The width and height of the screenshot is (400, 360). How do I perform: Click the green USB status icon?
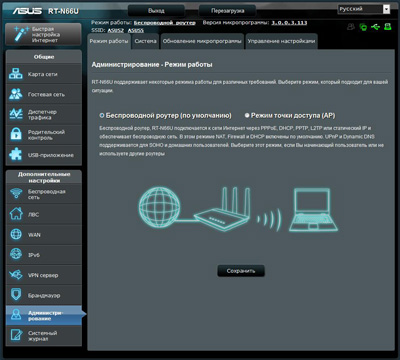(375, 27)
